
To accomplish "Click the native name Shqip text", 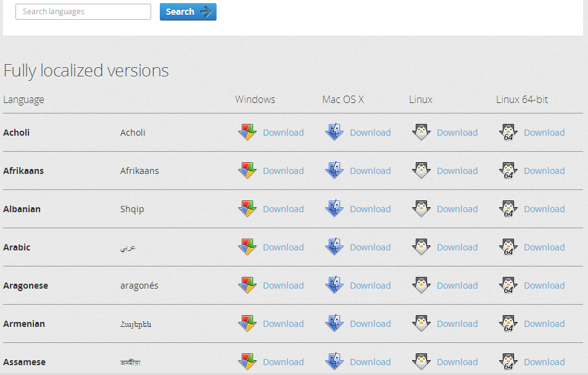I will point(132,209).
